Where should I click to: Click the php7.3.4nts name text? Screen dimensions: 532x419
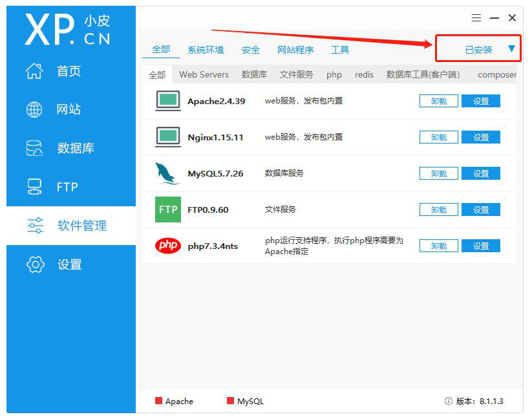pyautogui.click(x=213, y=246)
